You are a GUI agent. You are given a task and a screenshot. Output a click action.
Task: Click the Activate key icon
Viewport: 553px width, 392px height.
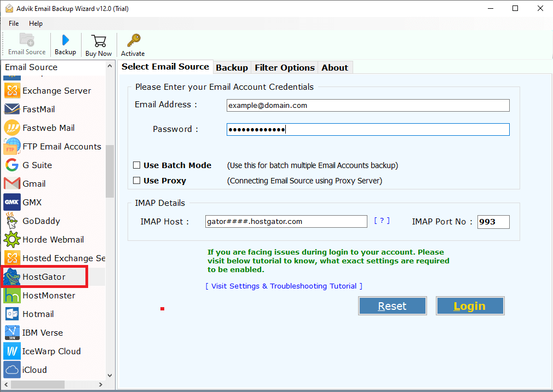point(134,41)
